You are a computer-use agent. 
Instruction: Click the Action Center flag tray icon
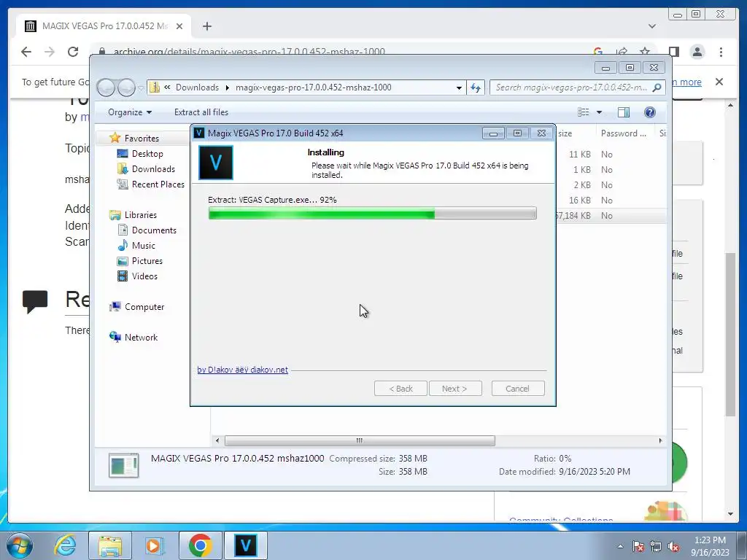[638, 547]
